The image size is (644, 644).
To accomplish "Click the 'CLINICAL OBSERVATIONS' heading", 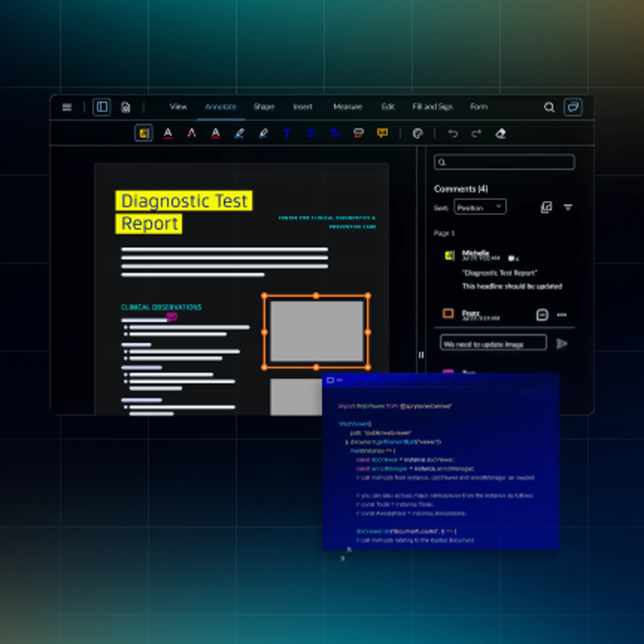I will tap(161, 307).
